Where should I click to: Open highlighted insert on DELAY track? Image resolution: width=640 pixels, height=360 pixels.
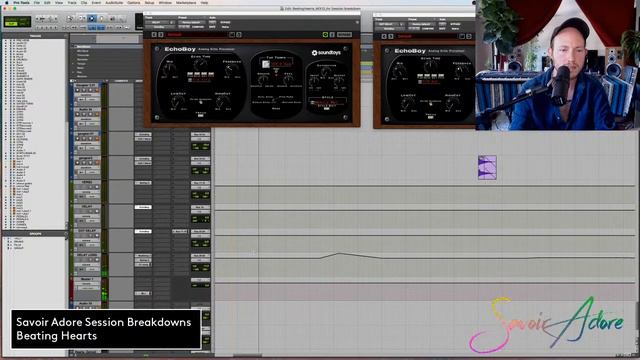click(x=143, y=207)
